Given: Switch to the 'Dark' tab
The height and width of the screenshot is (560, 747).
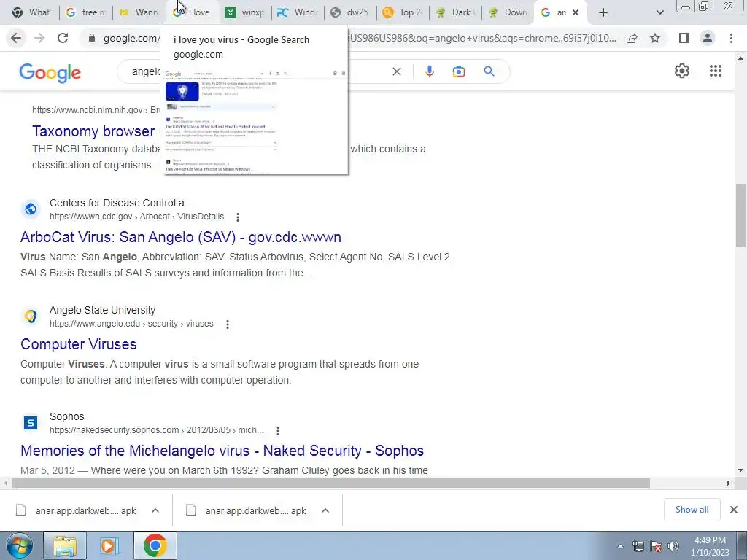Looking at the screenshot, I should (456, 12).
